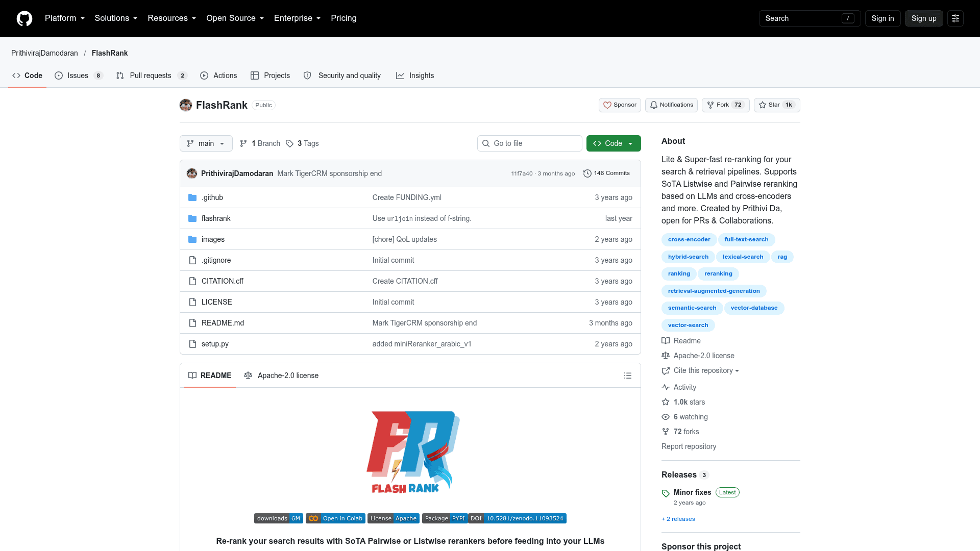The width and height of the screenshot is (980, 551).
Task: Open the header appearance settings icon
Action: click(955, 18)
